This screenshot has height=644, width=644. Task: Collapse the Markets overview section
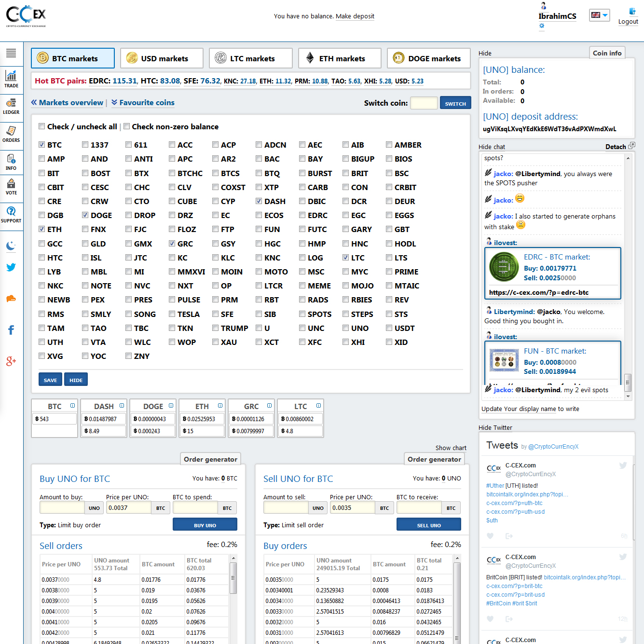click(67, 102)
